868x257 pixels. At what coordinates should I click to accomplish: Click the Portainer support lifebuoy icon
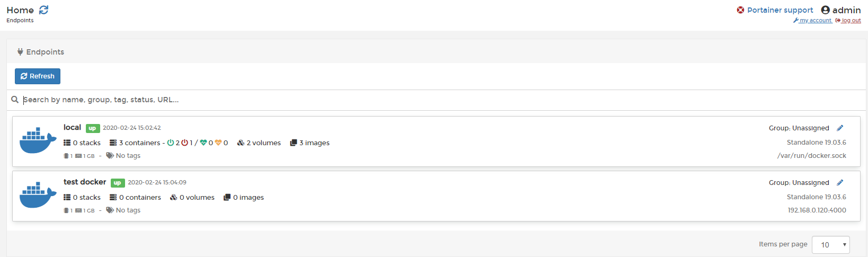coord(740,10)
